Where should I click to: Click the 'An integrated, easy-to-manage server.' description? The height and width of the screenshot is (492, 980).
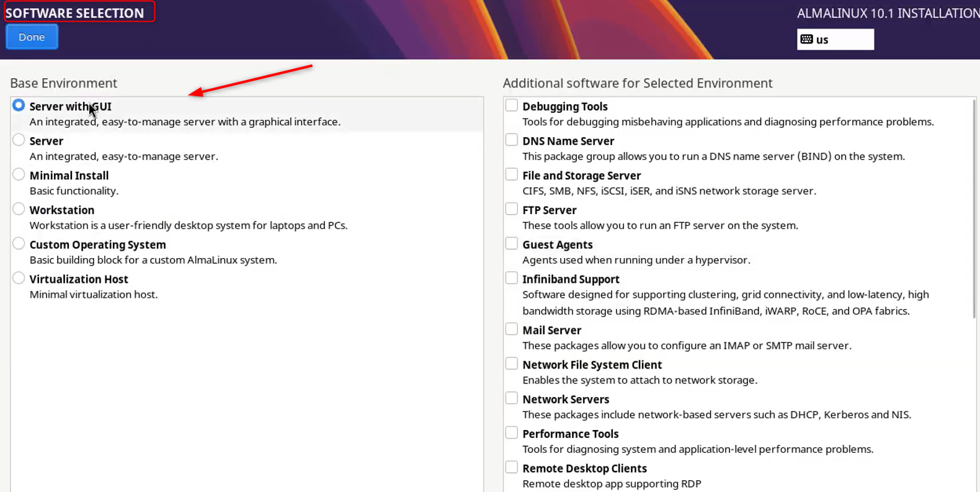pos(124,156)
